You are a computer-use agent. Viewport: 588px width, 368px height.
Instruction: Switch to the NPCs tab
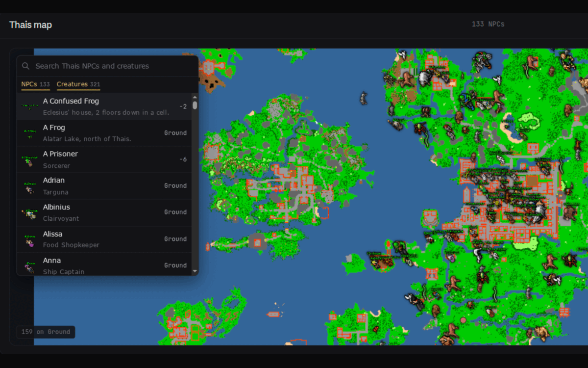(x=36, y=84)
